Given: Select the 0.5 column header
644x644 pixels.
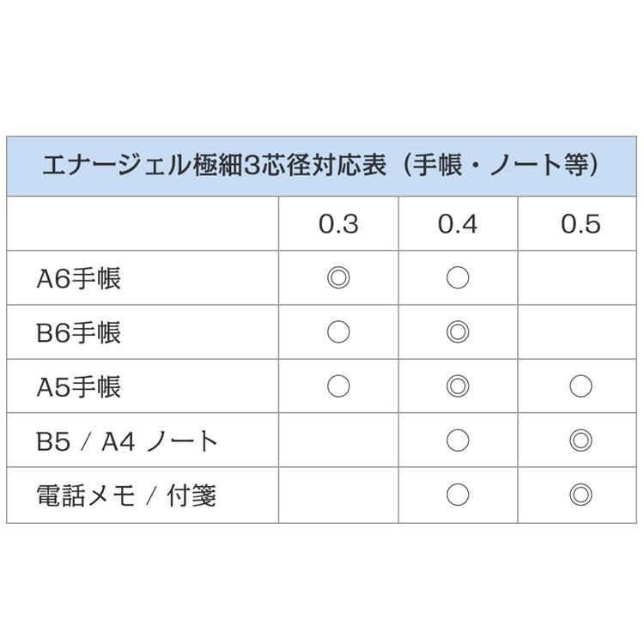Looking at the screenshot, I should click(580, 224).
